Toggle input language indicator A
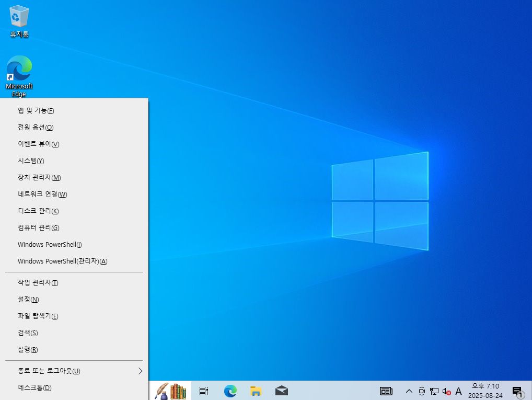This screenshot has width=532, height=400. pyautogui.click(x=458, y=391)
